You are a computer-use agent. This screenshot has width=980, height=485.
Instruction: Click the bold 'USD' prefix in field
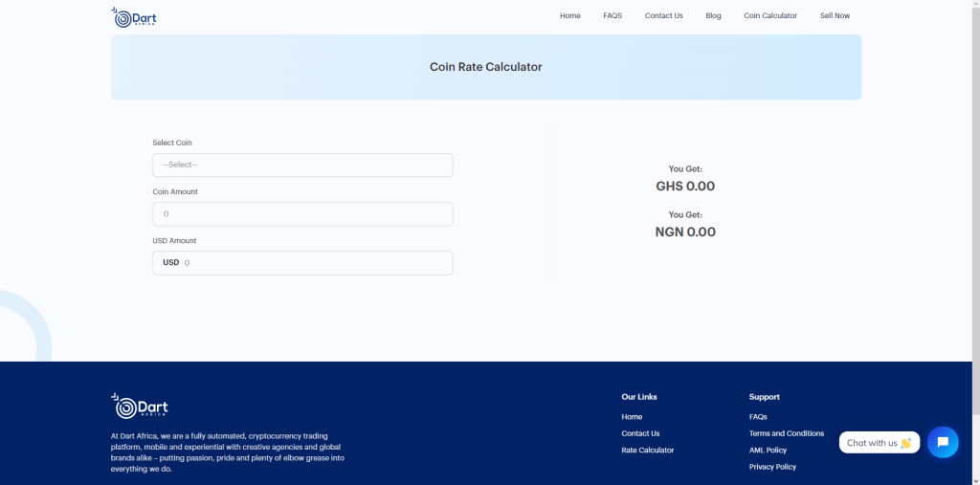(171, 262)
